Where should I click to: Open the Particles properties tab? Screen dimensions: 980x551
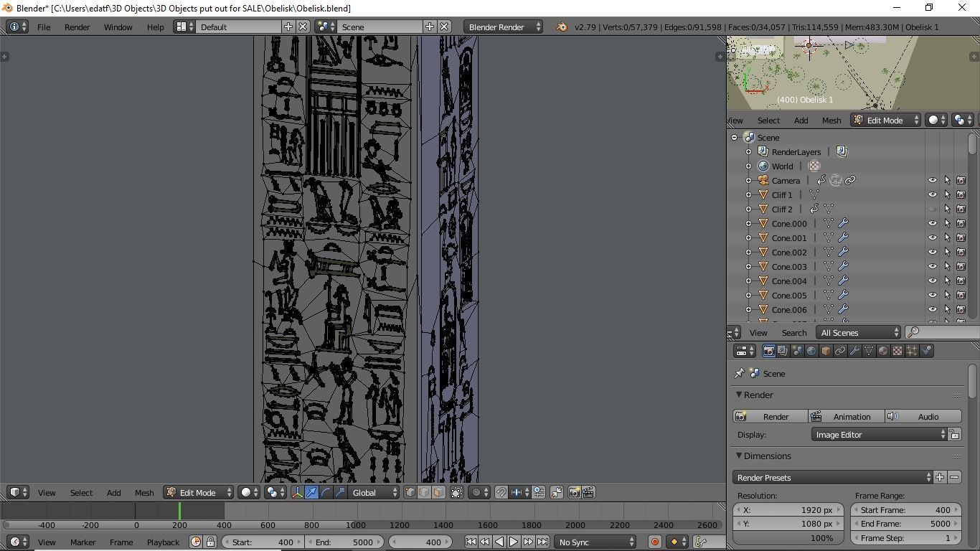tap(912, 351)
